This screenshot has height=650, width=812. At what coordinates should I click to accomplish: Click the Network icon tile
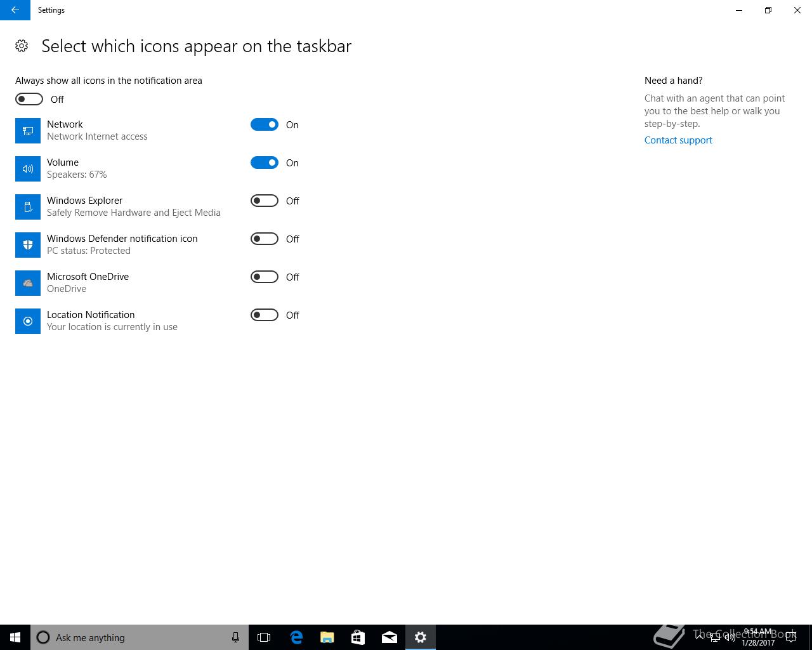click(28, 131)
